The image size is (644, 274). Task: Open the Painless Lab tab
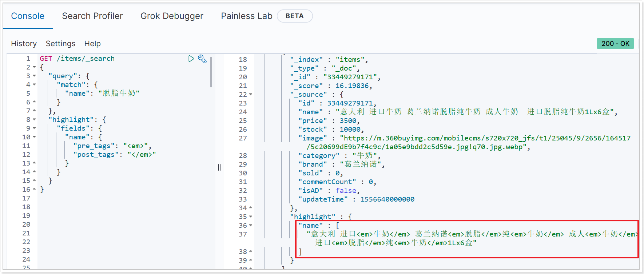(x=247, y=16)
